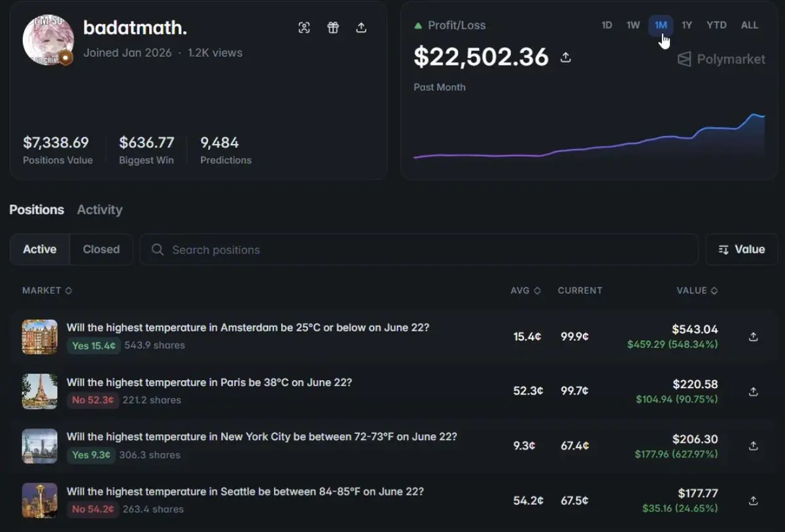
Task: Share the Paris 38°C position
Action: pos(753,391)
